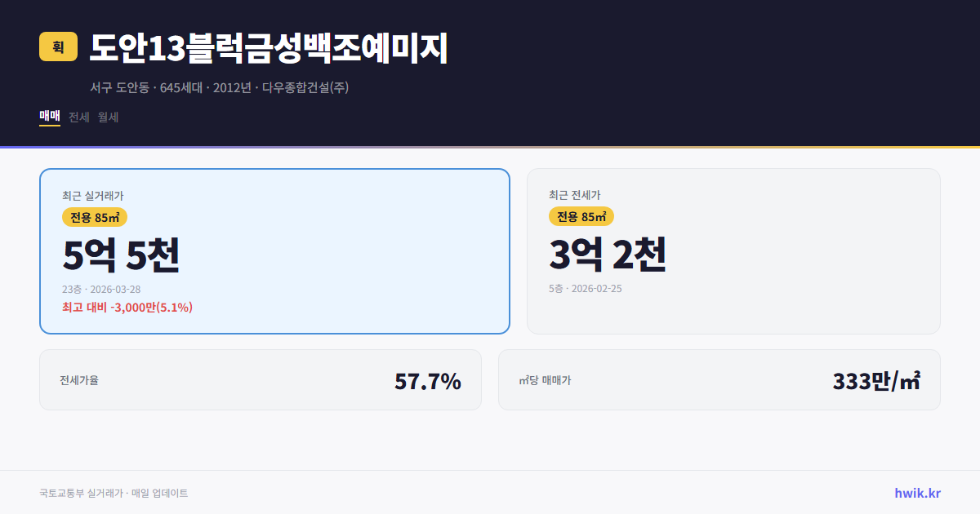Select the 전용 85㎡ badge on sale card
The height and width of the screenshot is (514, 980).
(94, 216)
